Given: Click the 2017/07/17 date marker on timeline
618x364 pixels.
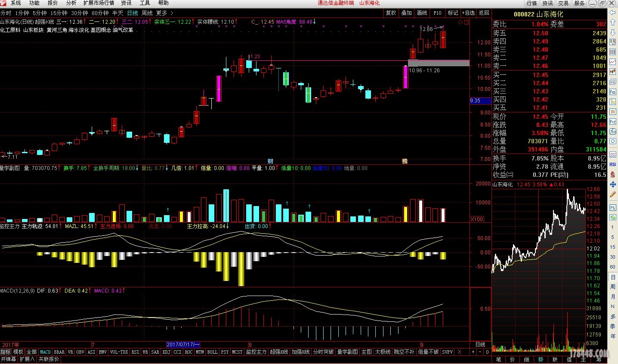Looking at the screenshot, I should click(183, 345).
